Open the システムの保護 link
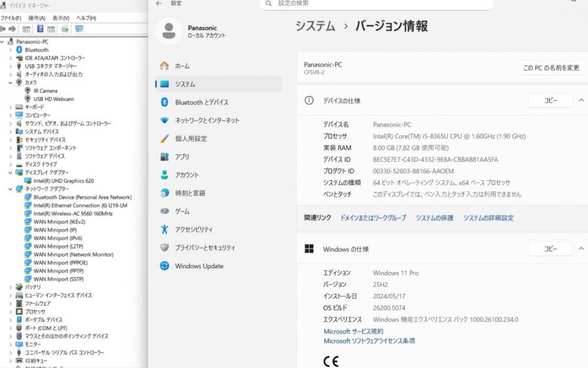The width and height of the screenshot is (588, 368). (x=435, y=218)
